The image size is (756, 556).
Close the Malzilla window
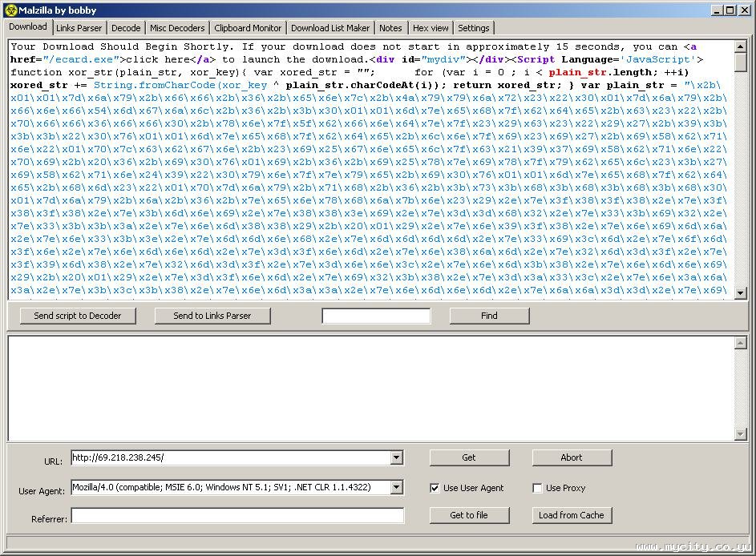pos(745,10)
